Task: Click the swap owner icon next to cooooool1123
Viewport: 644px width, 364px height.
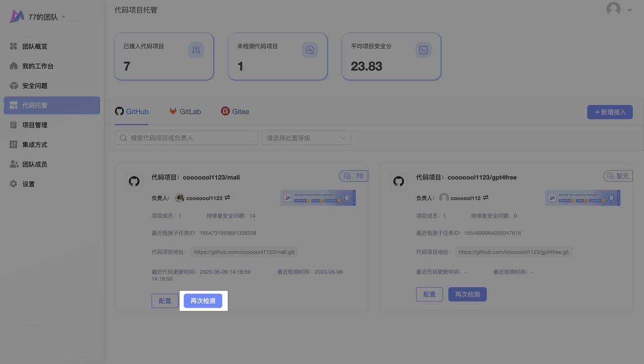Action: point(227,198)
